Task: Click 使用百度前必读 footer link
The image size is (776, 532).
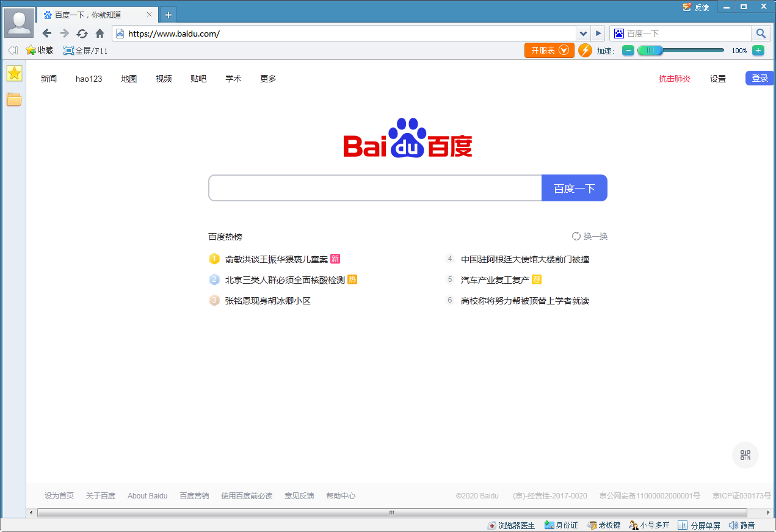Action: pos(247,496)
